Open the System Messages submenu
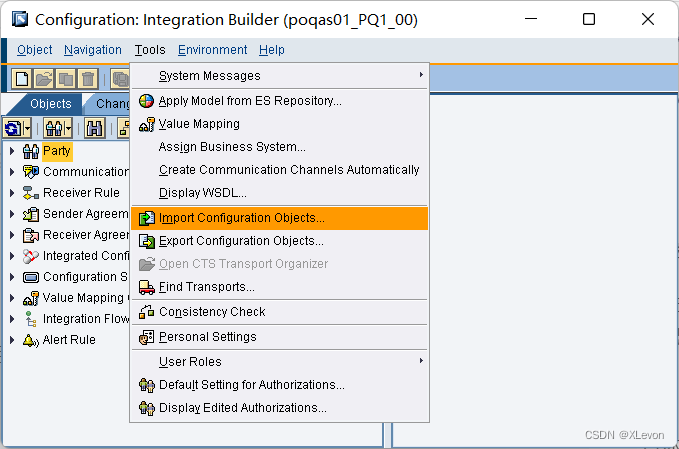Image resolution: width=679 pixels, height=449 pixels. tap(279, 76)
